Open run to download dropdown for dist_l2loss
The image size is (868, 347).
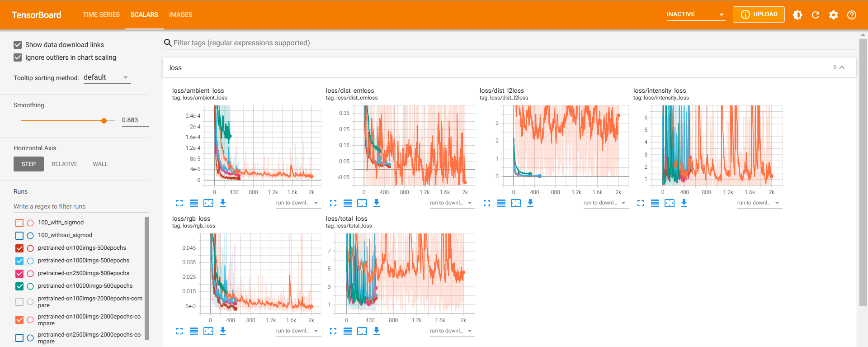click(606, 203)
